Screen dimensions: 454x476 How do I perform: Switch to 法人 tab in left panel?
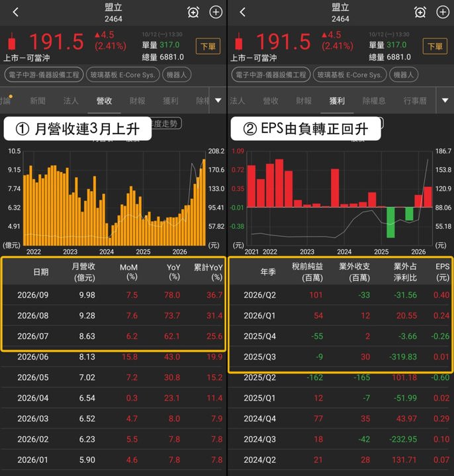[71, 100]
